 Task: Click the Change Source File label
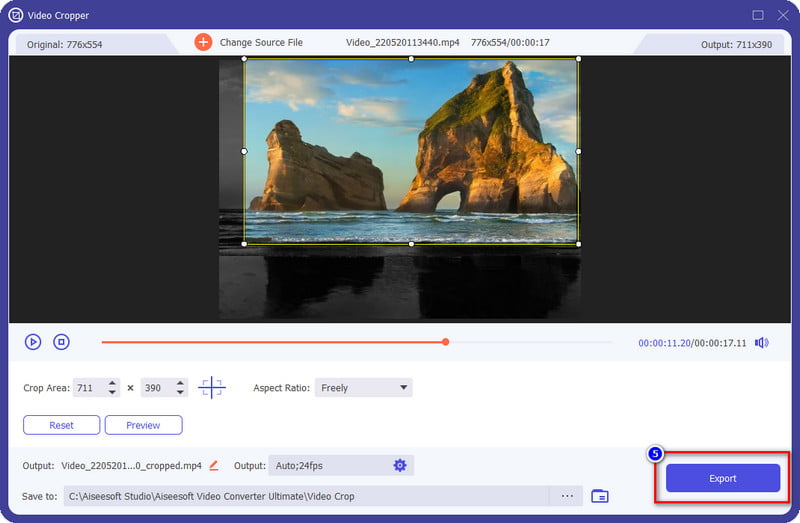point(261,42)
